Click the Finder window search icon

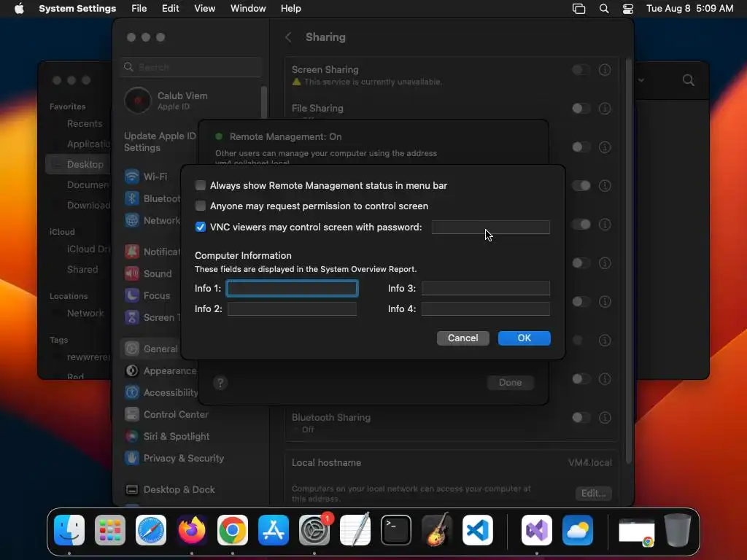pyautogui.click(x=688, y=80)
